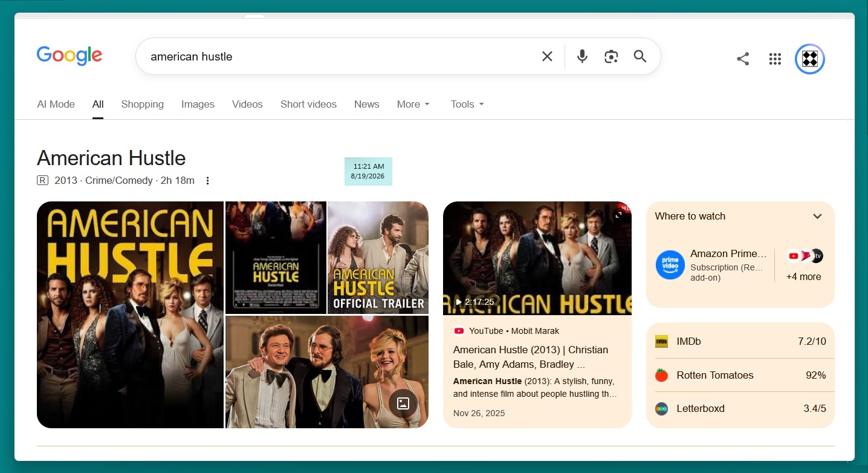
Task: Play the American Hustle YouTube video thumbnail
Action: (537, 258)
